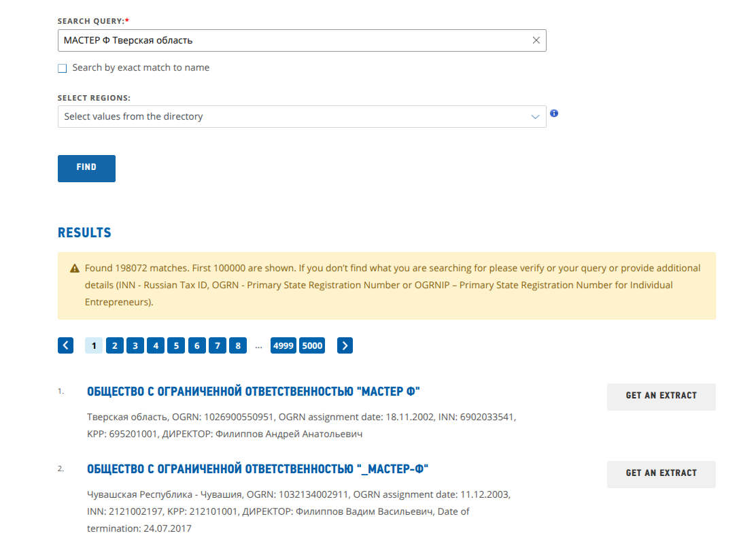Click the warning triangle icon in the alert

point(75,269)
